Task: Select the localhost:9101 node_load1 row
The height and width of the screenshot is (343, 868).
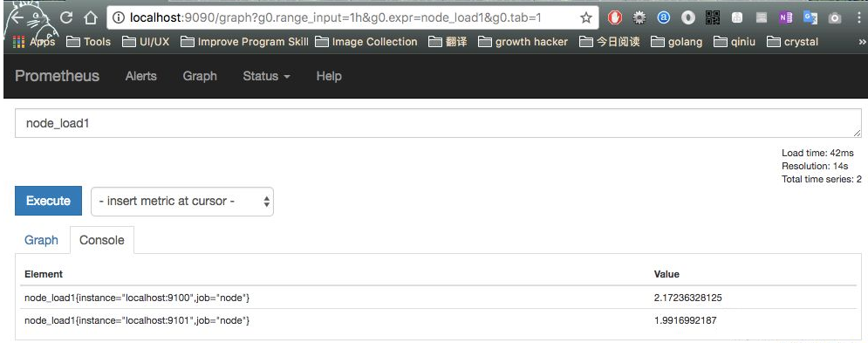Action: 438,320
